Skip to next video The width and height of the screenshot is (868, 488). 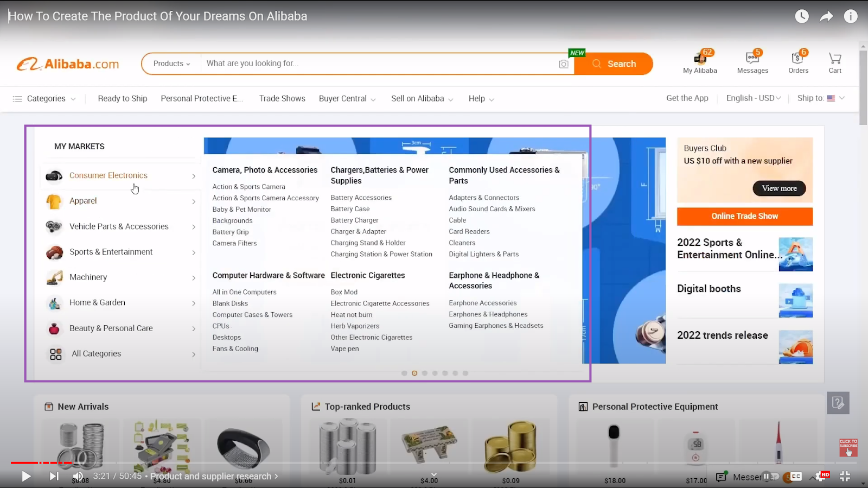[54, 476]
